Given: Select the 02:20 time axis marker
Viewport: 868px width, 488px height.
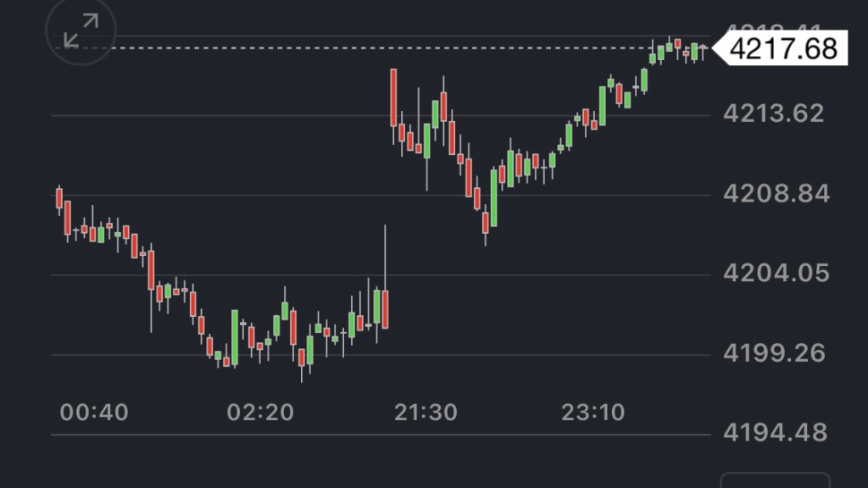Looking at the screenshot, I should click(260, 413).
